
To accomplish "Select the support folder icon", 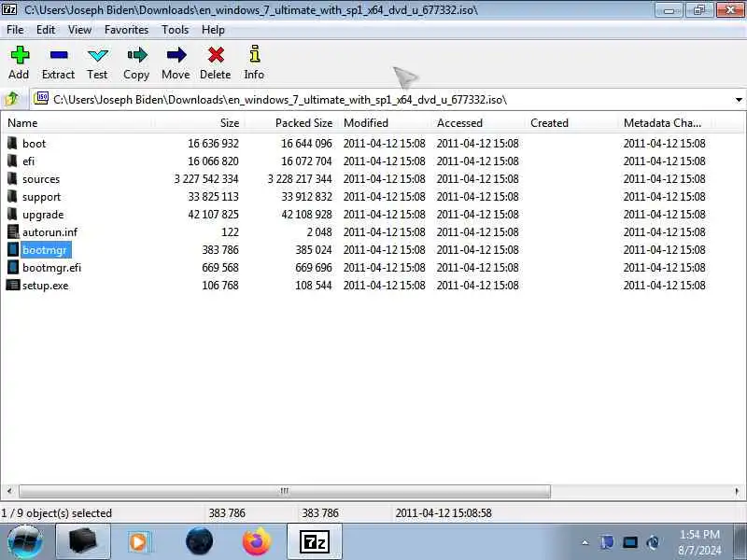I will tap(12, 196).
